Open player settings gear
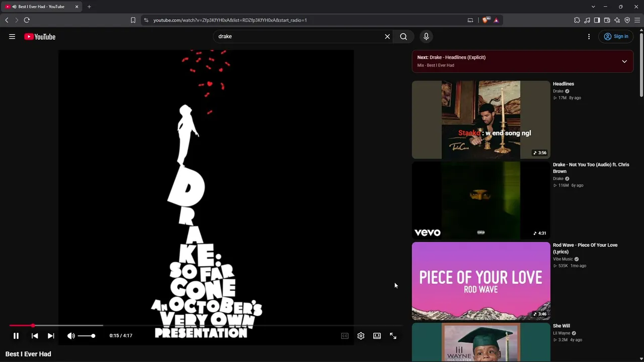This screenshot has width=644, height=362. pyautogui.click(x=361, y=336)
